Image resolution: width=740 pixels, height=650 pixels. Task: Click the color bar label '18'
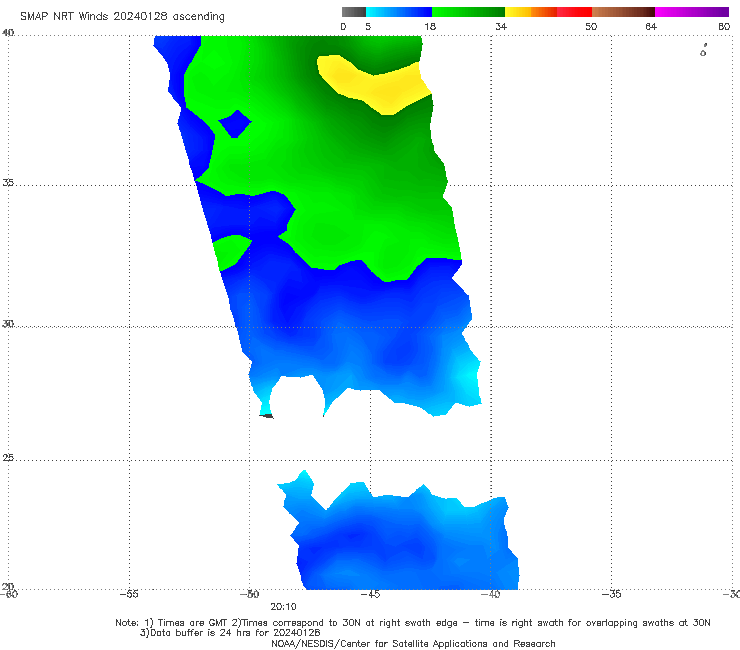430,26
